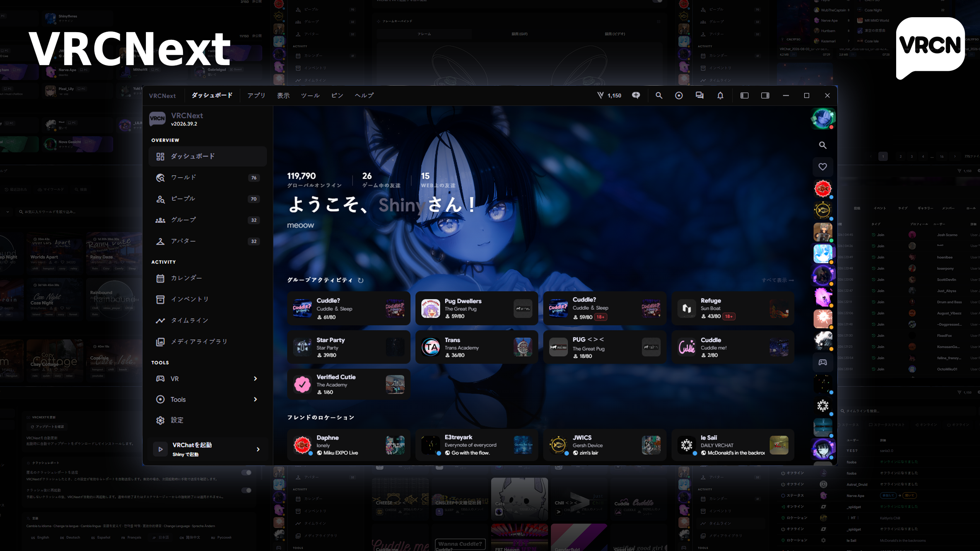
Task: Toggle the クラッシュ後に再起動 switch in background window
Action: pyautogui.click(x=247, y=490)
